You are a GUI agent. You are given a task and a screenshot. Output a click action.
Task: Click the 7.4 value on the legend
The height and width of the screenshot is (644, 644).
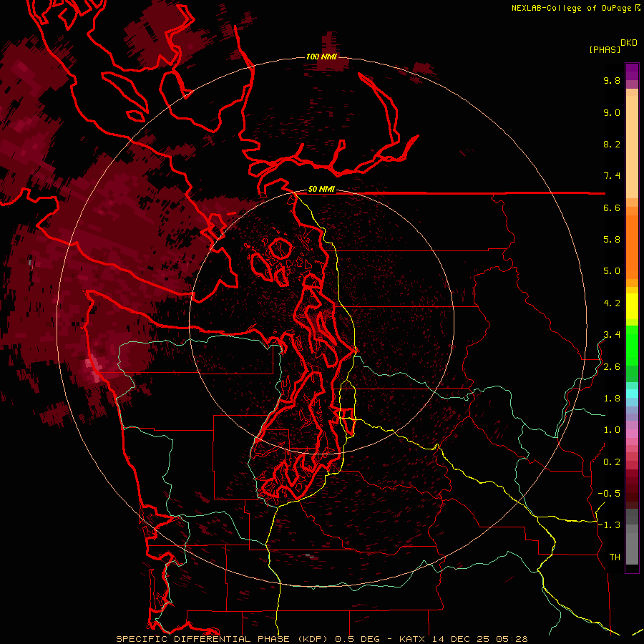pos(612,176)
